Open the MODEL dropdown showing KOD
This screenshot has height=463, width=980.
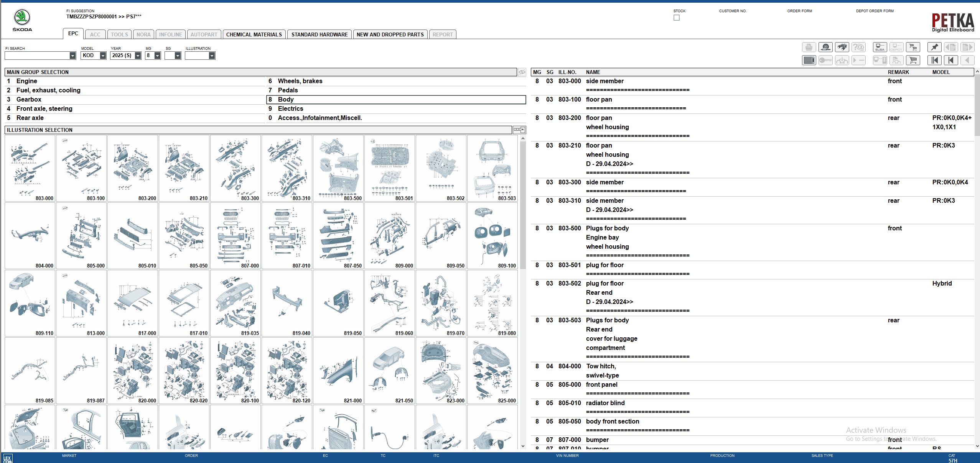coord(103,56)
